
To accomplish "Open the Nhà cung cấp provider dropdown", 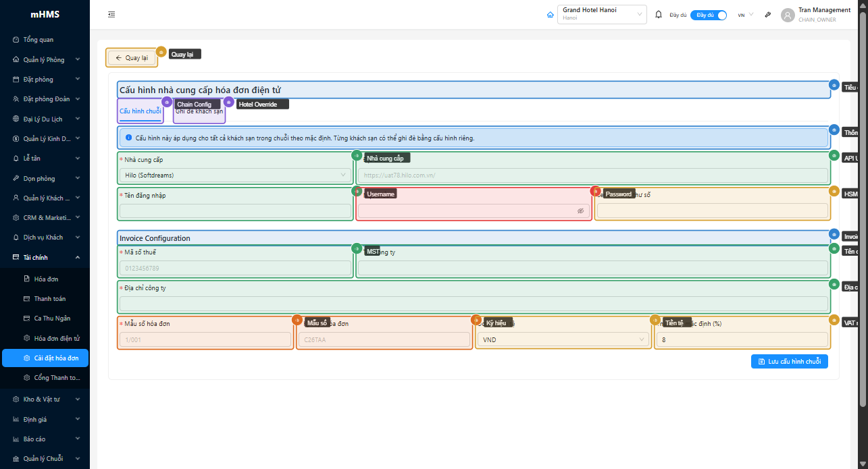I will click(x=235, y=175).
